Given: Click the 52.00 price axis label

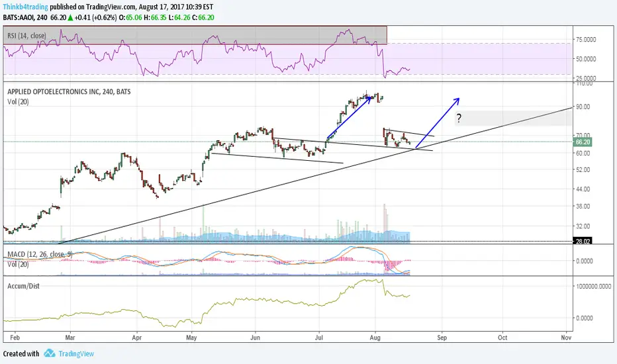Looking at the screenshot, I should tap(583, 170).
